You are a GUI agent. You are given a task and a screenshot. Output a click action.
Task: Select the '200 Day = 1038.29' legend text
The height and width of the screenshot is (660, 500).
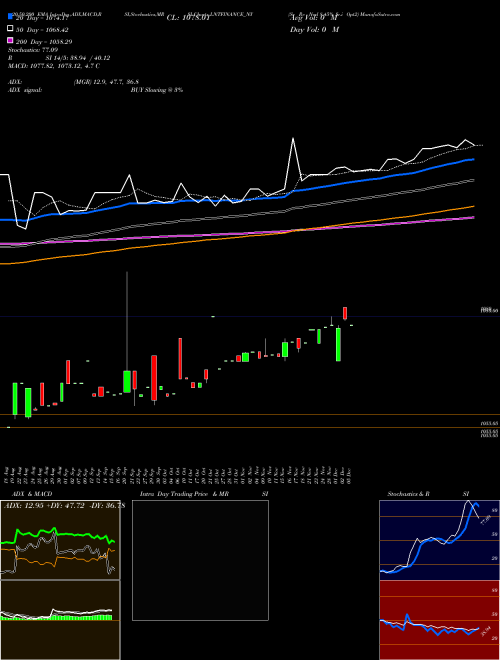pyautogui.click(x=43, y=42)
